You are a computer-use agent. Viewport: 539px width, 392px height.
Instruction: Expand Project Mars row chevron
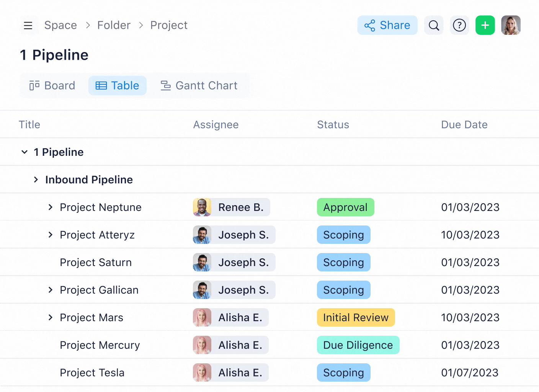coord(50,317)
